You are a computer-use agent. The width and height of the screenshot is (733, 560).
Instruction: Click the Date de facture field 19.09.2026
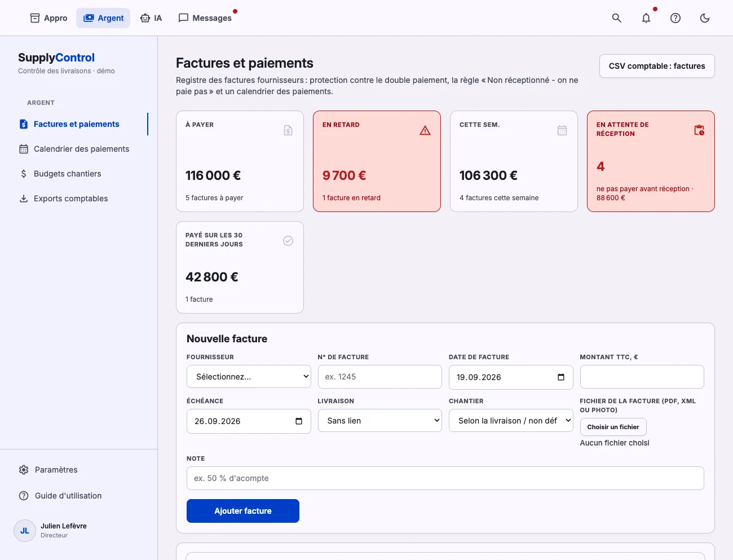tap(511, 377)
